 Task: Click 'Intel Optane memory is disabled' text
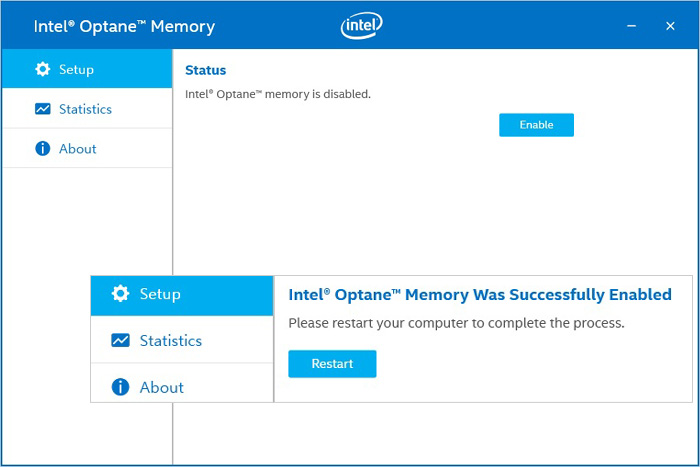pos(278,94)
